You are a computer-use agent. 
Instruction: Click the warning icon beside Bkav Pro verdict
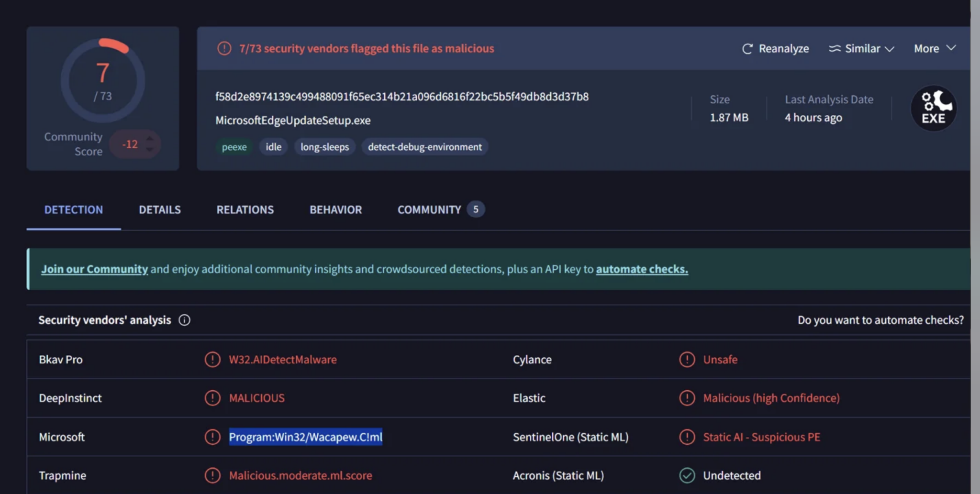click(x=212, y=359)
